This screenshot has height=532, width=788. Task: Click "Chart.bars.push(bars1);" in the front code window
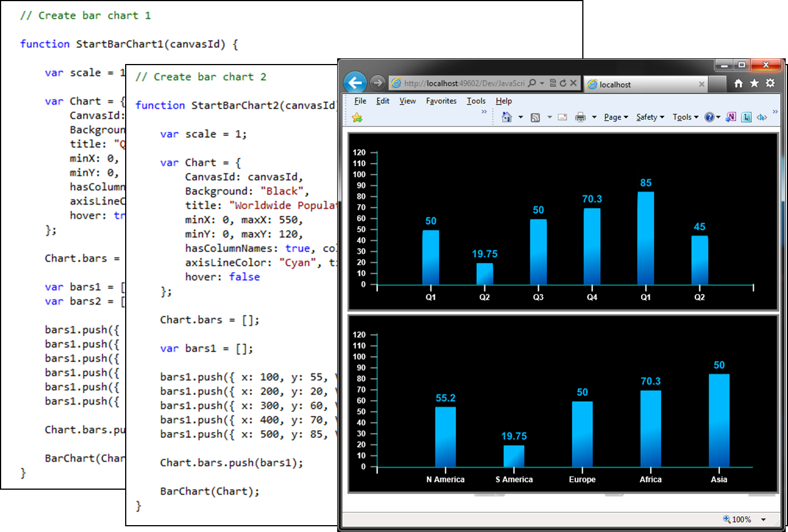(x=231, y=463)
